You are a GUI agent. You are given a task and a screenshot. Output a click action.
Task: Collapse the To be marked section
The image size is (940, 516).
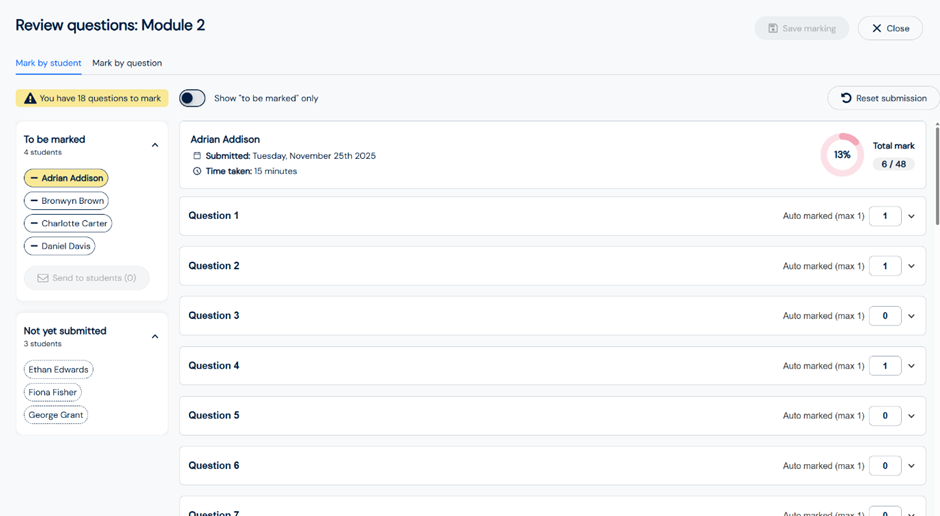(155, 145)
